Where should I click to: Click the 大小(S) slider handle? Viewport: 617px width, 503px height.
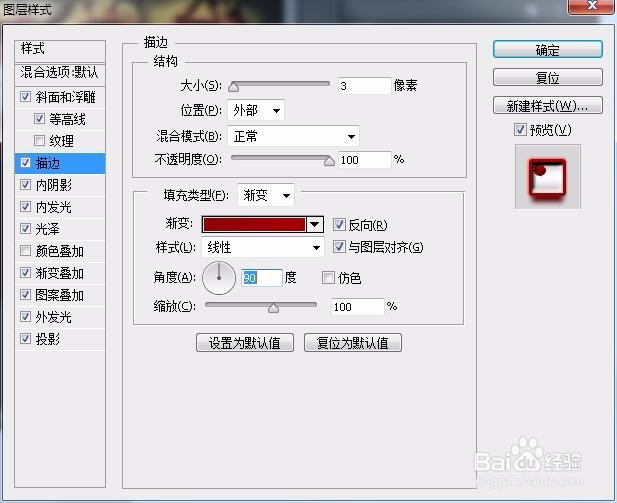pyautogui.click(x=234, y=87)
